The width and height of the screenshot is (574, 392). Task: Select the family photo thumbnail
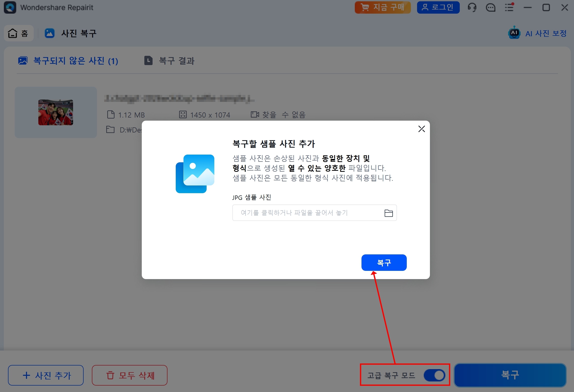pyautogui.click(x=56, y=112)
